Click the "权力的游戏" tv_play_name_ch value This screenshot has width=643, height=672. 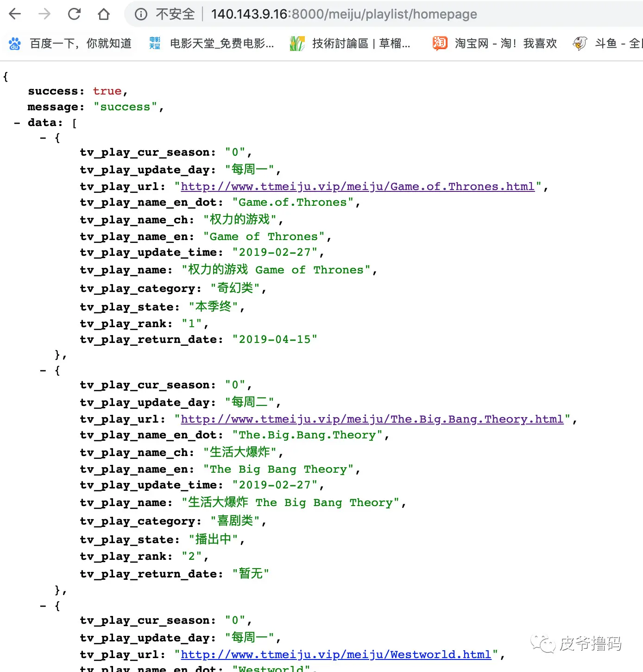pos(240,219)
